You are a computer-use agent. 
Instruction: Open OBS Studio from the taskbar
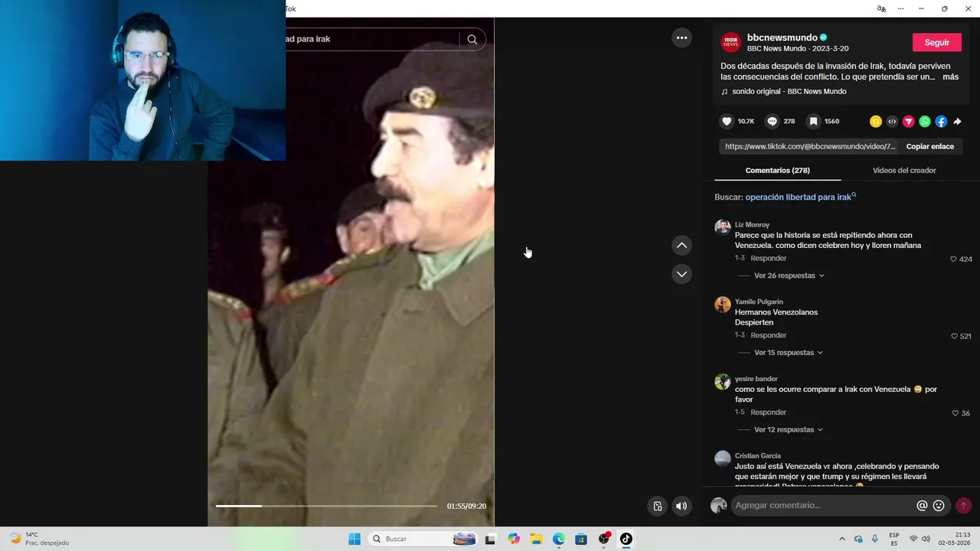(x=603, y=539)
